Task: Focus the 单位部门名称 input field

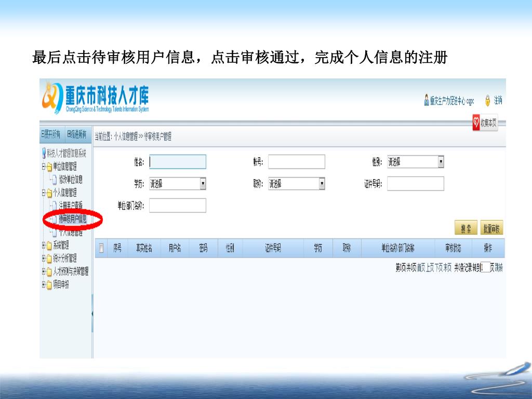Action: (x=178, y=206)
